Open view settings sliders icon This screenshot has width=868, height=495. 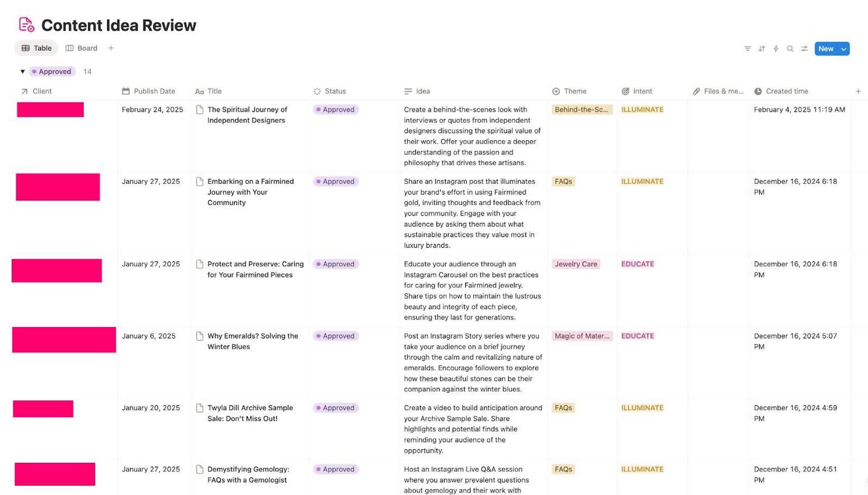point(804,48)
